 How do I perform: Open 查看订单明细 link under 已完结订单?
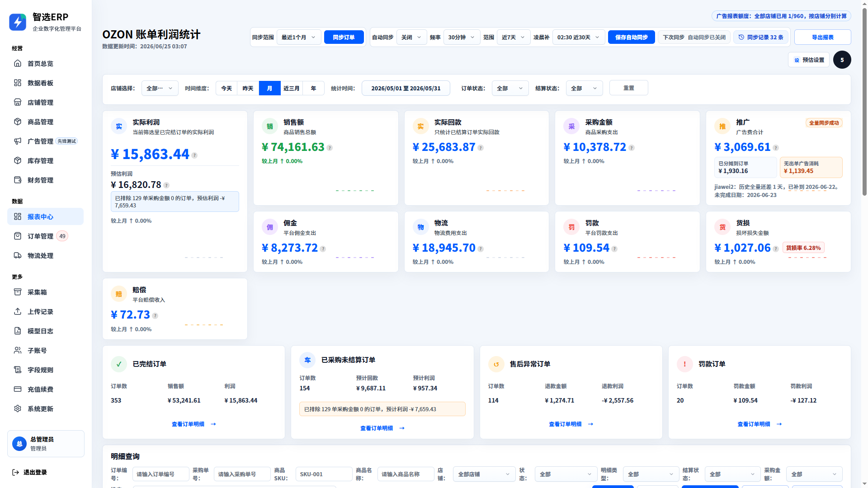click(x=193, y=424)
